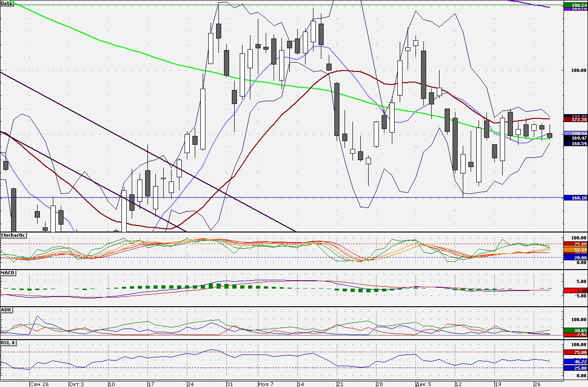Click the 12 date label
588x387 pixels.
coord(458,384)
